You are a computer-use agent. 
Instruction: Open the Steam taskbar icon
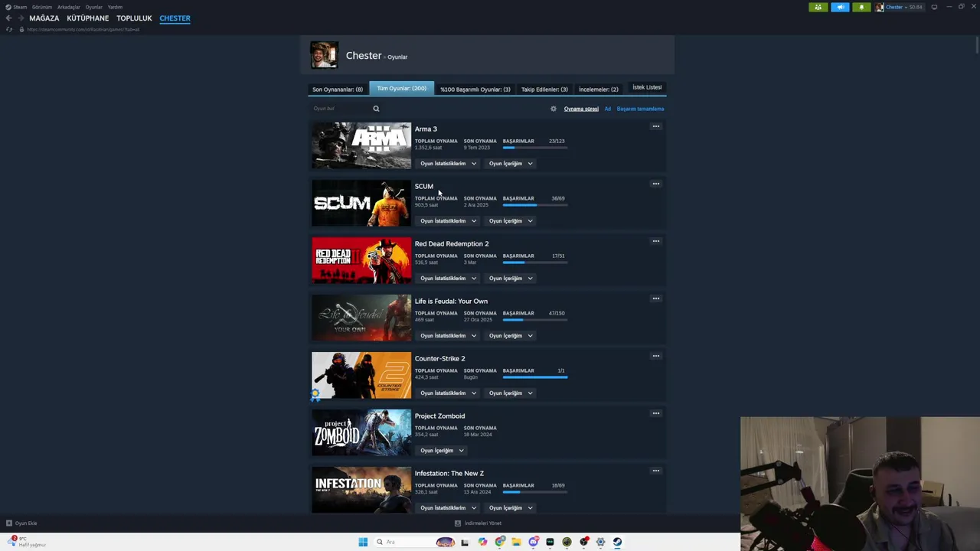pyautogui.click(x=617, y=542)
